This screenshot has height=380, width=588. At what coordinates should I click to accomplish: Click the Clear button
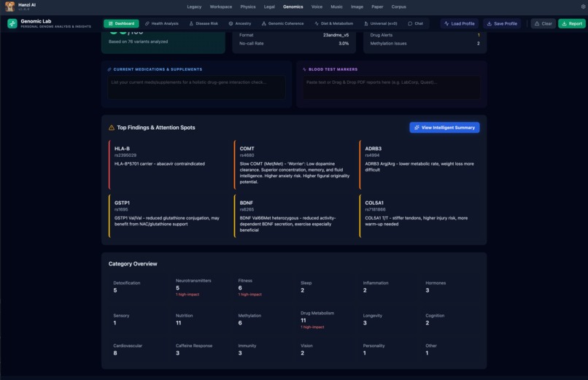543,23
